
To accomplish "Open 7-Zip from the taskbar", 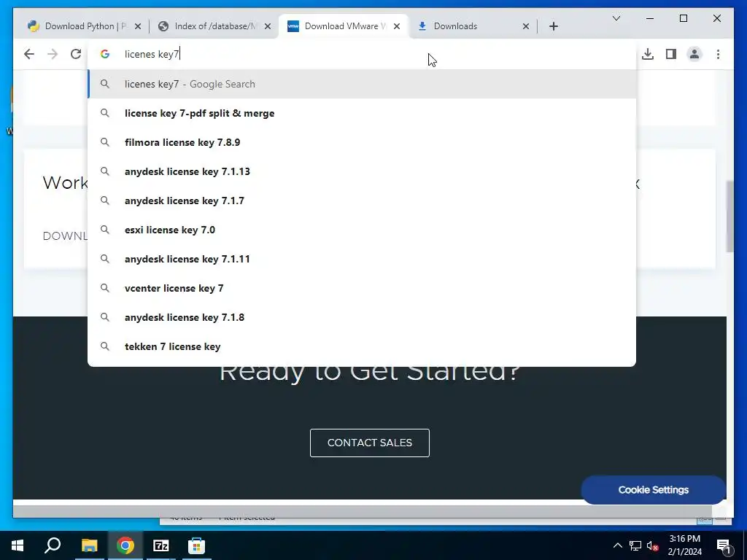I will point(161,545).
